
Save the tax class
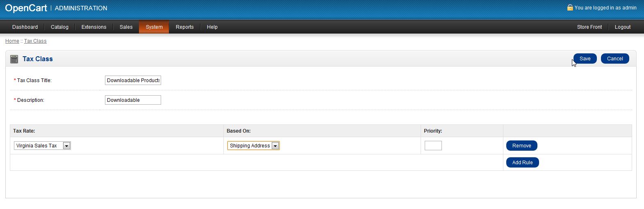(585, 59)
